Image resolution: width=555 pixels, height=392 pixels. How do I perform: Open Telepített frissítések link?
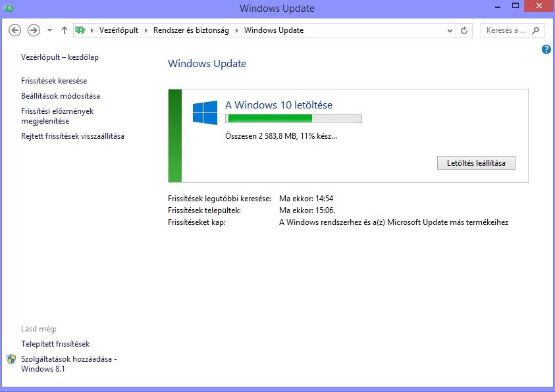point(55,344)
